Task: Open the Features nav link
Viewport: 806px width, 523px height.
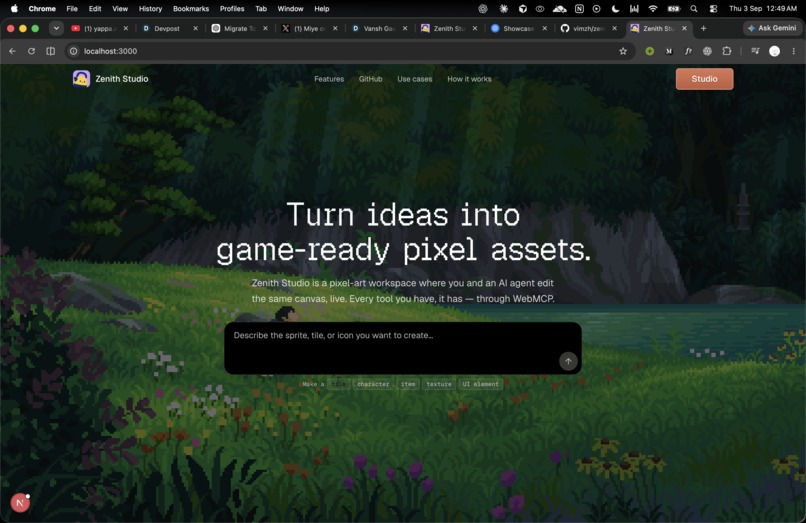Action: coord(329,79)
